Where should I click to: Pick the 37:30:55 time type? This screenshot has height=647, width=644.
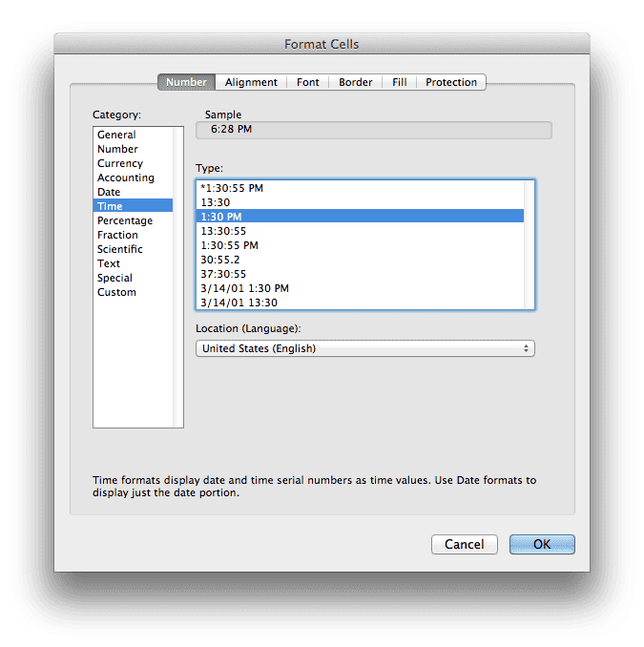tap(360, 274)
